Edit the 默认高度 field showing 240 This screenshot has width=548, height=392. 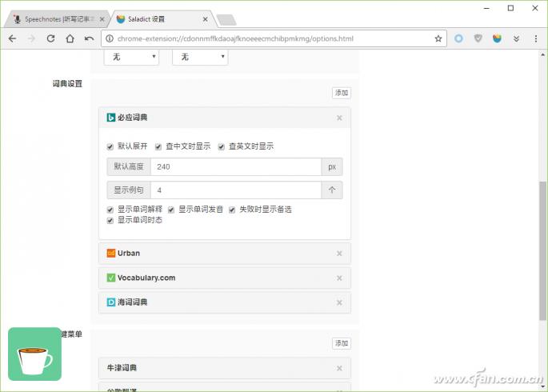(236, 166)
